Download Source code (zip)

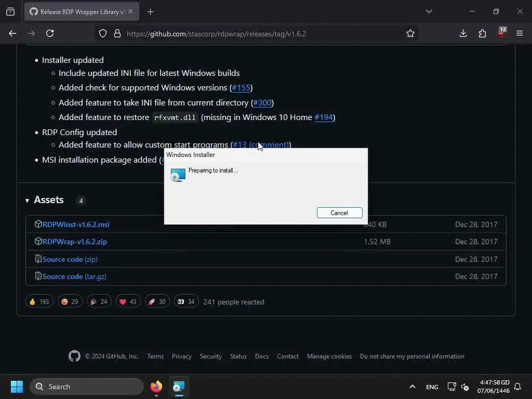(70, 259)
